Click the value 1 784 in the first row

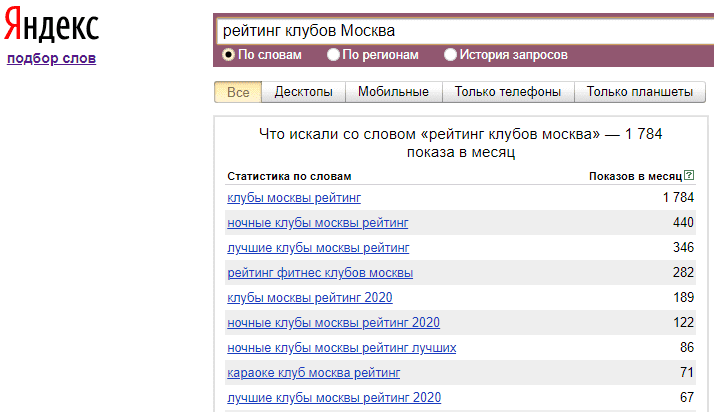pyautogui.click(x=678, y=198)
